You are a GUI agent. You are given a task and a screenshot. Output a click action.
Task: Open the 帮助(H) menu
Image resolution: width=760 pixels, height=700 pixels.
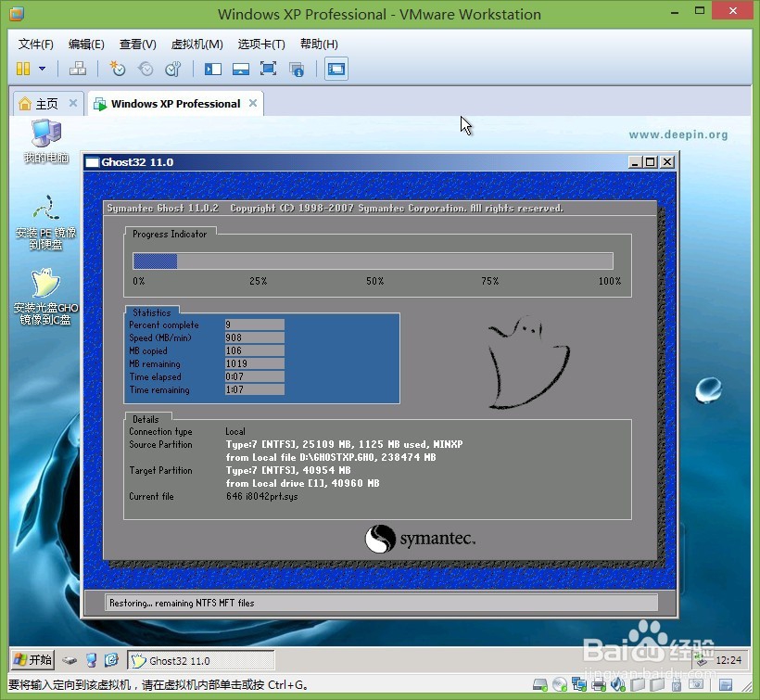coord(319,45)
